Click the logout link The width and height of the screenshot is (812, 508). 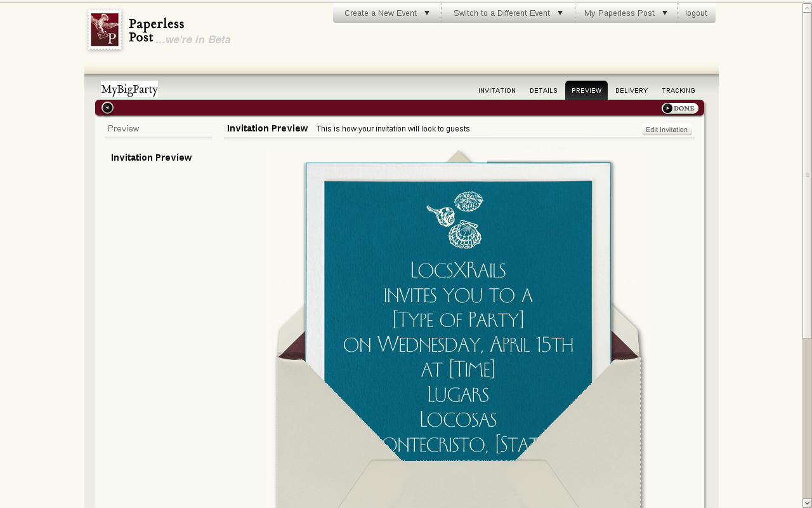coord(696,13)
